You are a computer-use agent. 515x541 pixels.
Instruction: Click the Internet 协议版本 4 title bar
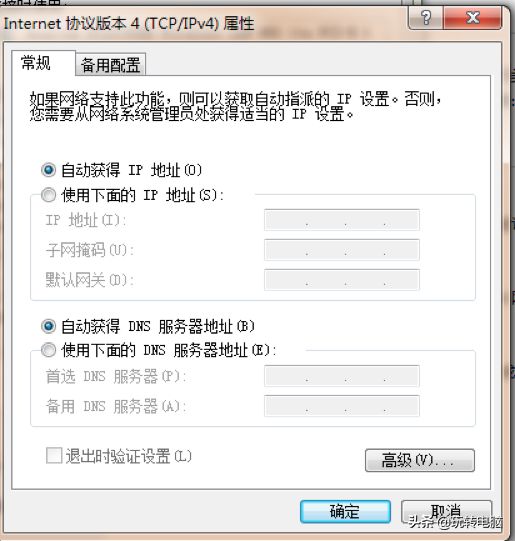click(129, 24)
